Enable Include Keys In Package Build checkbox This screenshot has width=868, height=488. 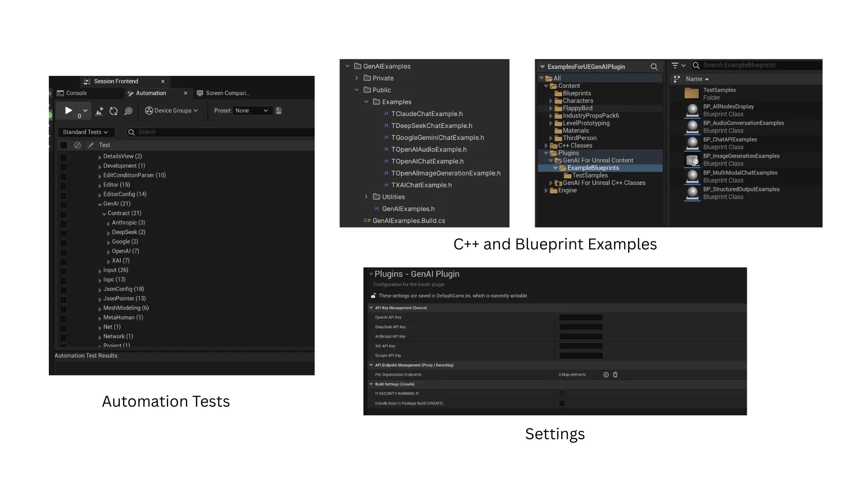tap(562, 404)
